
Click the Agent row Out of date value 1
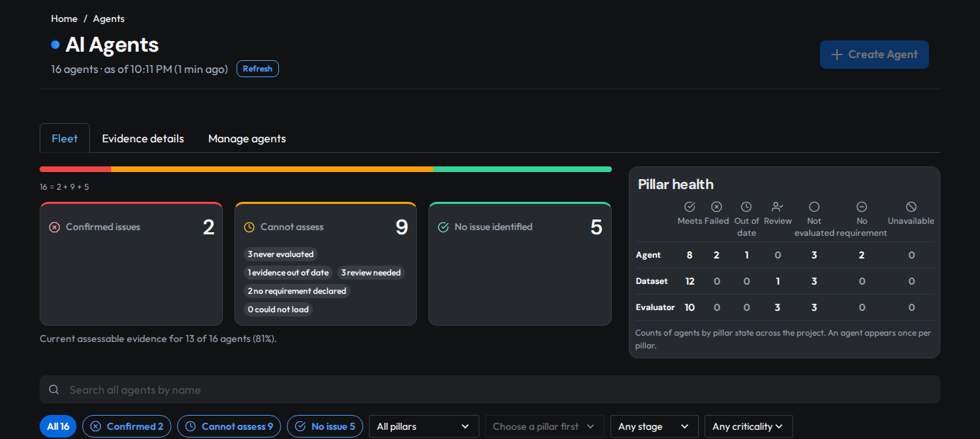[746, 255]
